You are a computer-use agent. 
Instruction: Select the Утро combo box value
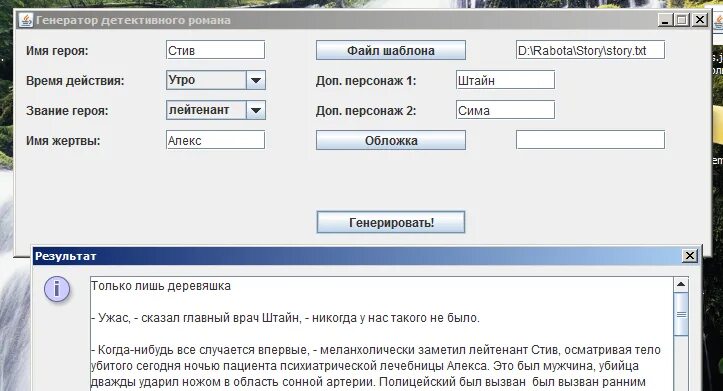(206, 80)
